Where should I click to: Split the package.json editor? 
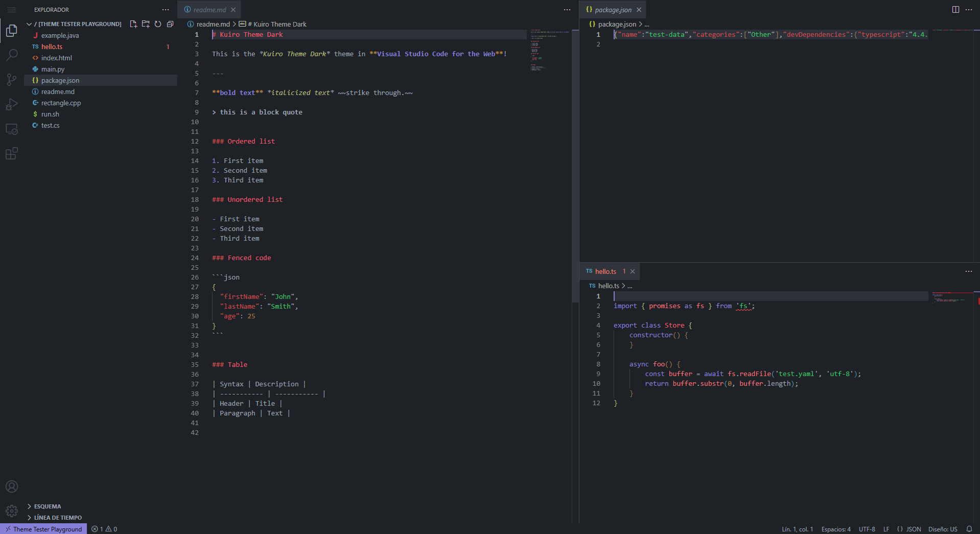[x=955, y=10]
